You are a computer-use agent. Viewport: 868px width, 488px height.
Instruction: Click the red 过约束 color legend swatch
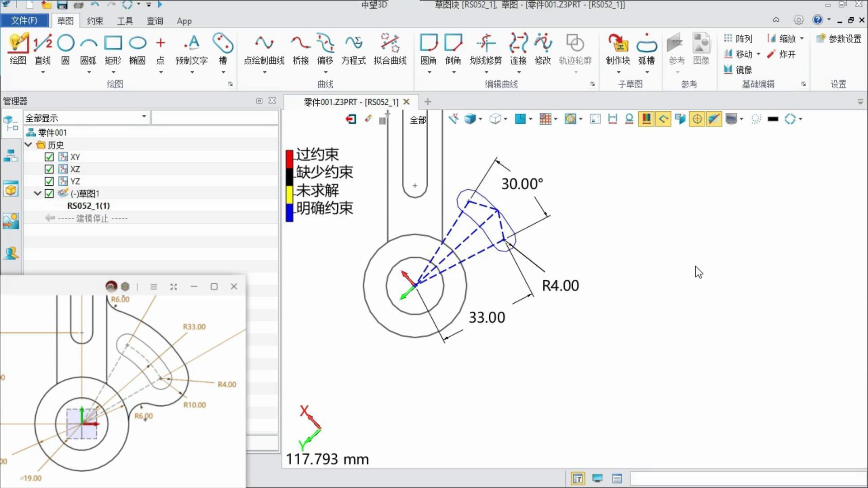tap(289, 158)
